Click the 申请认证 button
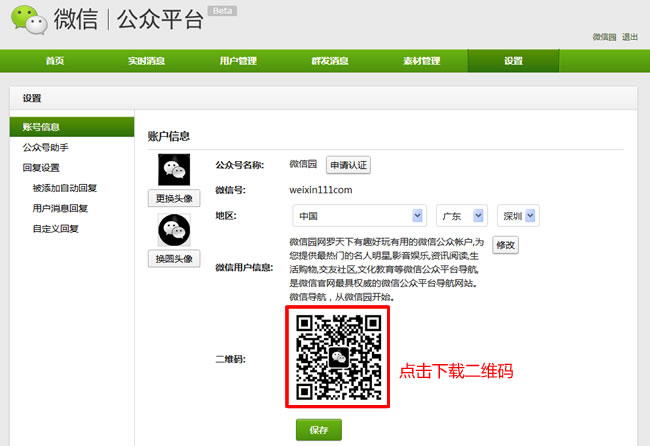This screenshot has width=650, height=446. click(x=348, y=165)
